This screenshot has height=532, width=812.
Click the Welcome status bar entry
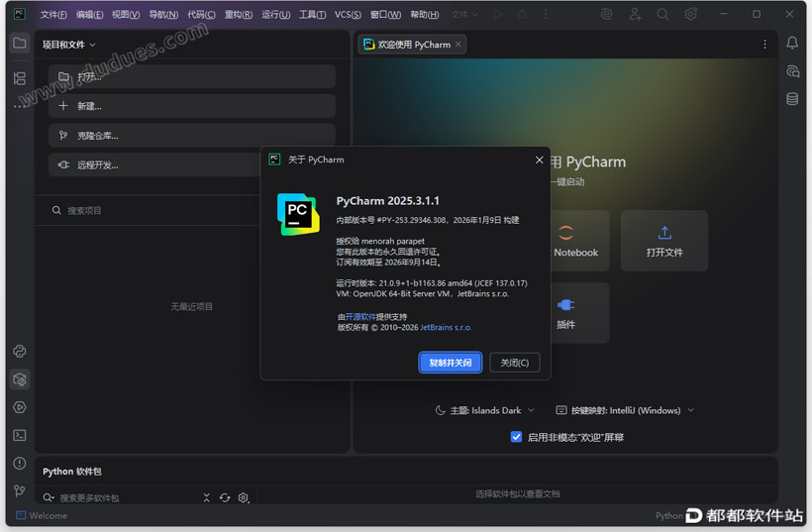point(42,515)
